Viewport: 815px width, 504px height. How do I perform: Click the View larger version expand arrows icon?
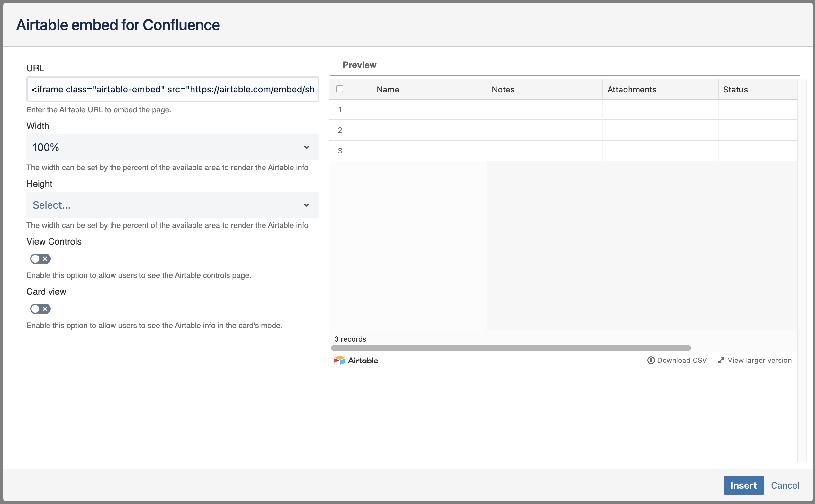721,360
